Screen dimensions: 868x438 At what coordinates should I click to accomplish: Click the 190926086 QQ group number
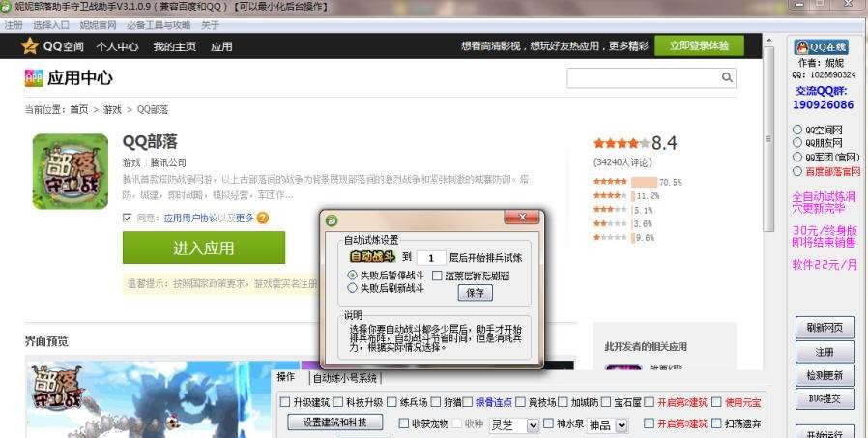tap(824, 104)
